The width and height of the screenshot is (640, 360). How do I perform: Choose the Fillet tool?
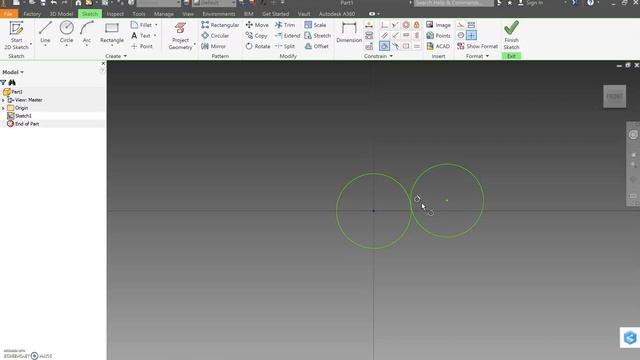click(141, 25)
